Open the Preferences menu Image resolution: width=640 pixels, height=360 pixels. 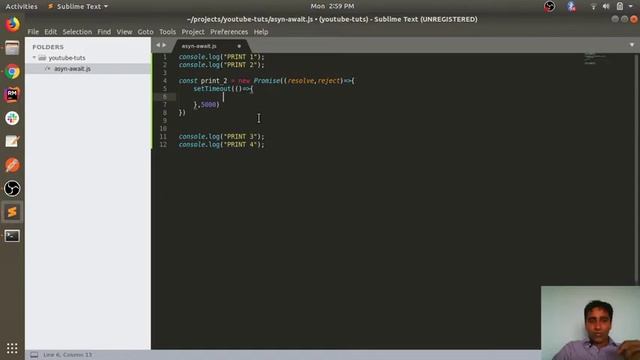tap(229, 32)
